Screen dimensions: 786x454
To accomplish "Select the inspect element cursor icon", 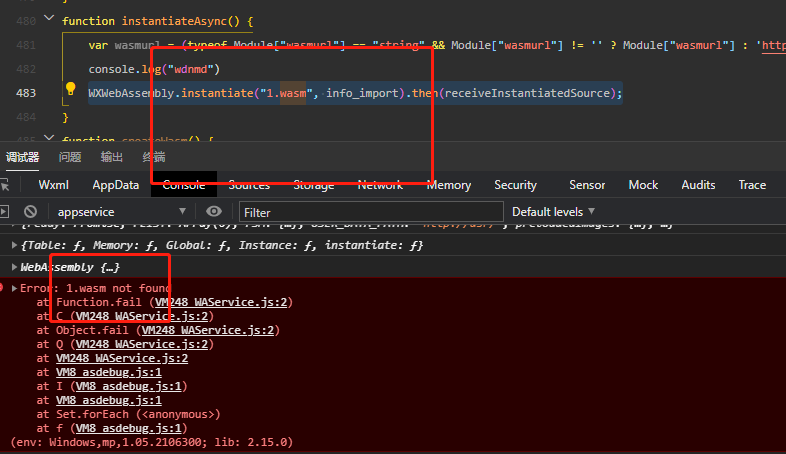I will coord(5,185).
